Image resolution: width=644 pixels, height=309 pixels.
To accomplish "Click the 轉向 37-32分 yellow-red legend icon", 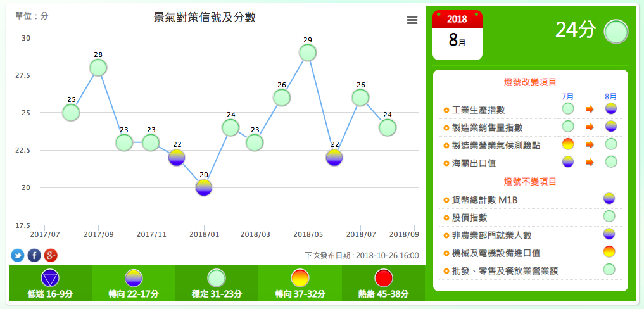I will point(300,279).
